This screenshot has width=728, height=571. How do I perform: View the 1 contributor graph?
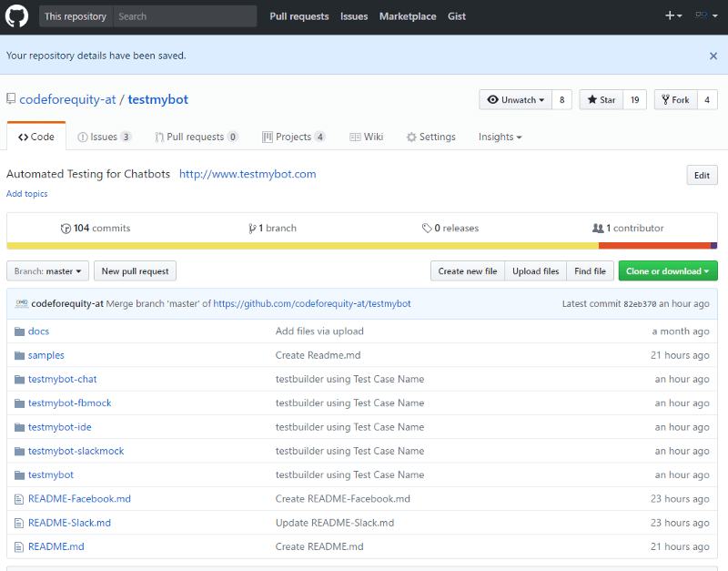tap(628, 228)
